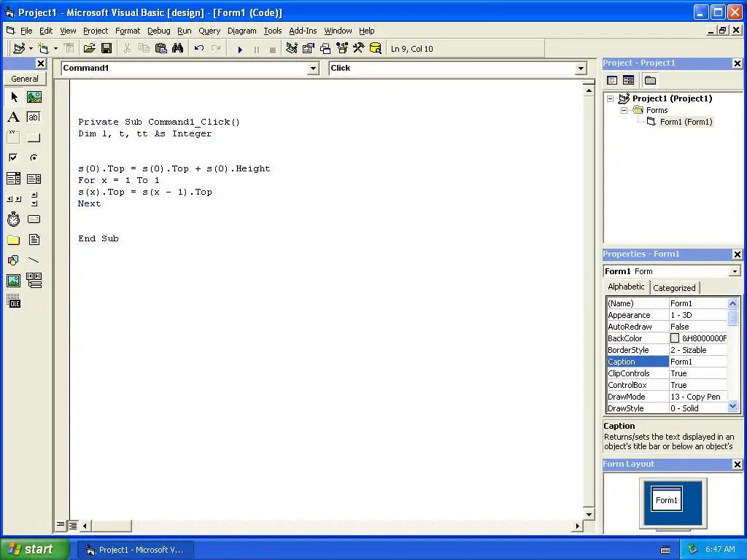Open the Data View Window icon

pos(376,49)
